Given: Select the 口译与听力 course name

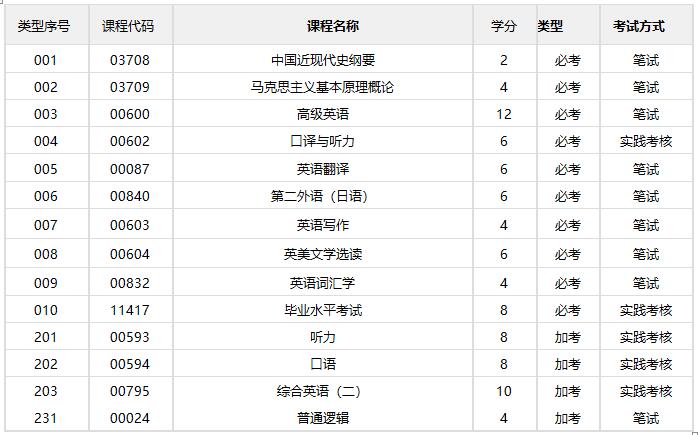Looking at the screenshot, I should [322, 141].
